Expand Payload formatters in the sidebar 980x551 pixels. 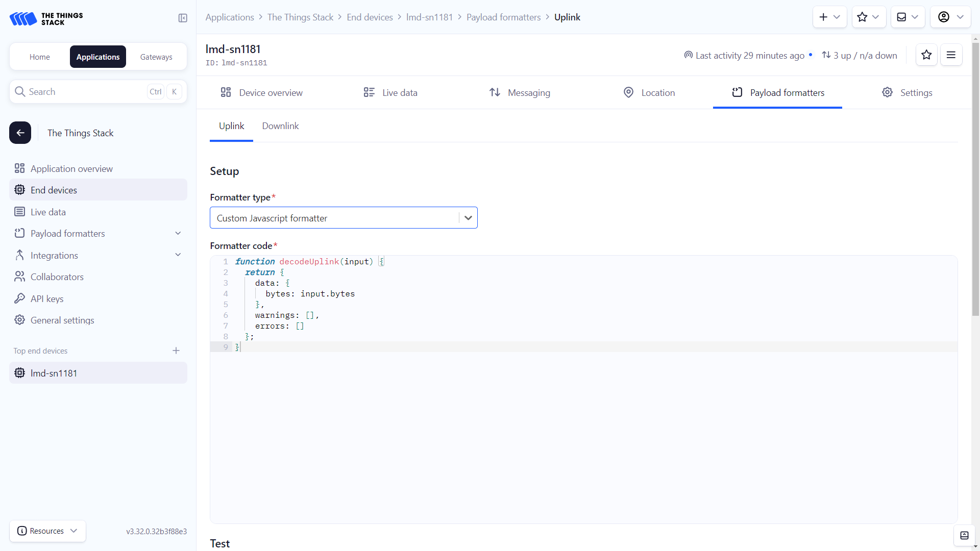(178, 234)
